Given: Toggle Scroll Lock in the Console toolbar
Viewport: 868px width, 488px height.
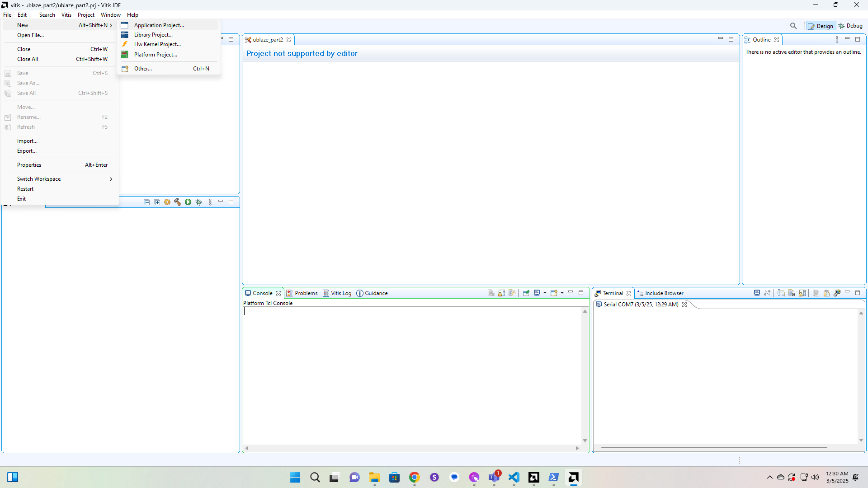Looking at the screenshot, I should [501, 293].
